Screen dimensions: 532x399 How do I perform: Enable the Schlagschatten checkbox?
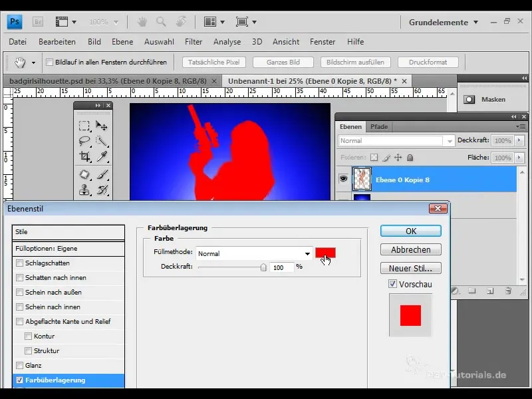[x=19, y=263]
